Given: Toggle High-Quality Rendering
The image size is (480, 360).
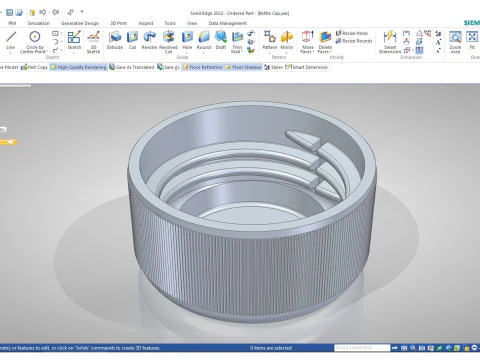Looking at the screenshot, I should 79,67.
